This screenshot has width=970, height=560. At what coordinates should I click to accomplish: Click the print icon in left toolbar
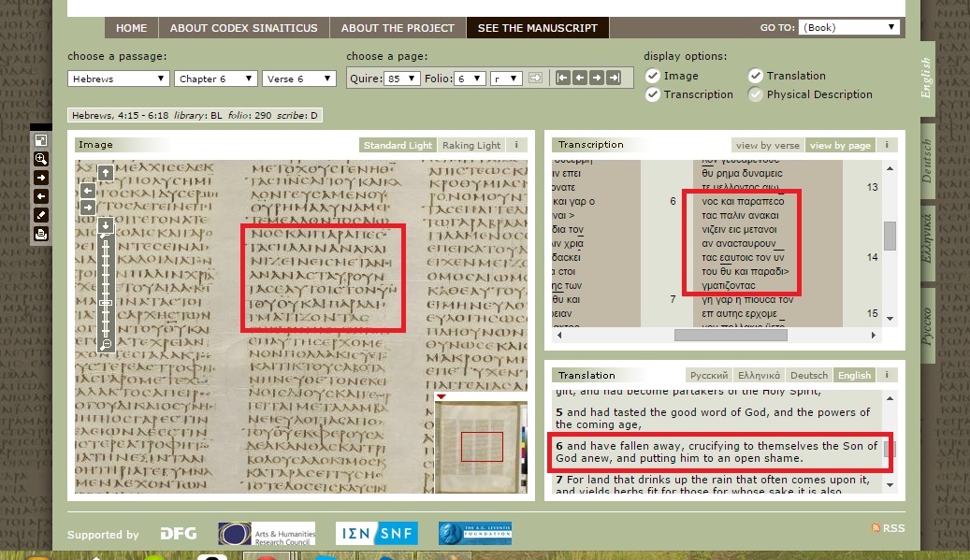(x=41, y=234)
